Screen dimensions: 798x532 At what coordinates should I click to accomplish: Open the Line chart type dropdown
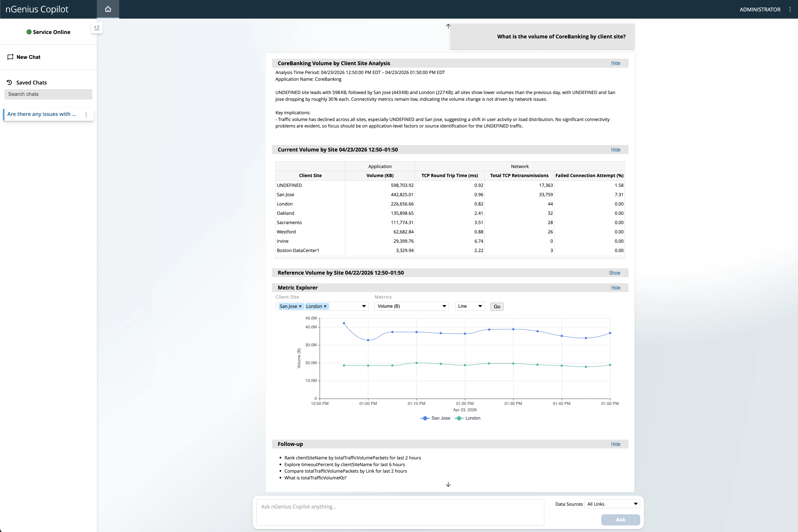tap(470, 306)
